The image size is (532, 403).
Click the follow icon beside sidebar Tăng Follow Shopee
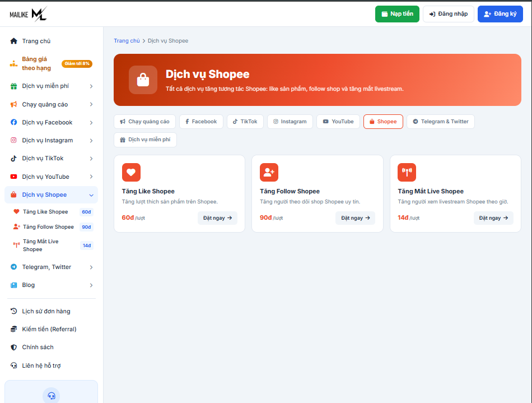pyautogui.click(x=16, y=226)
